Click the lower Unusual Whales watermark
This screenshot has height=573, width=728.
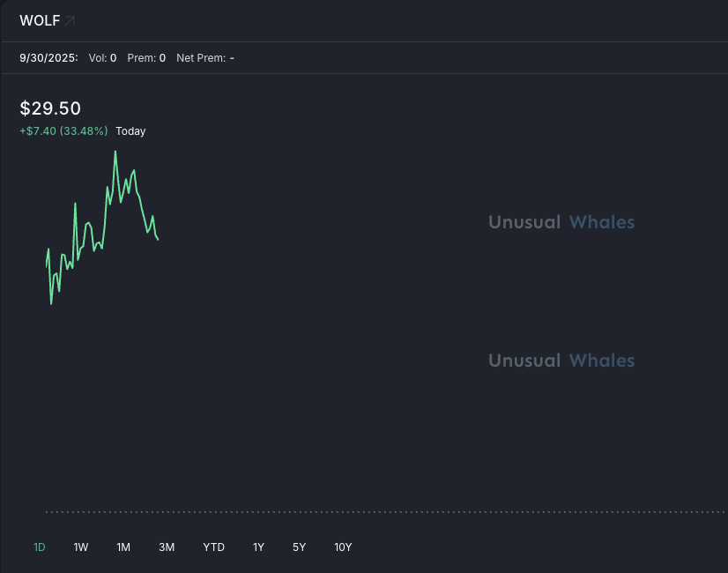pyautogui.click(x=561, y=361)
